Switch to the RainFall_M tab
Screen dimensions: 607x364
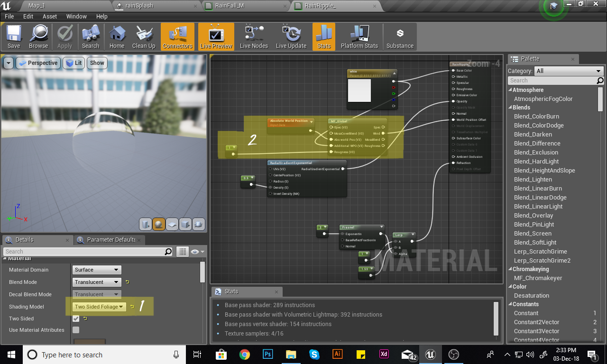point(229,6)
